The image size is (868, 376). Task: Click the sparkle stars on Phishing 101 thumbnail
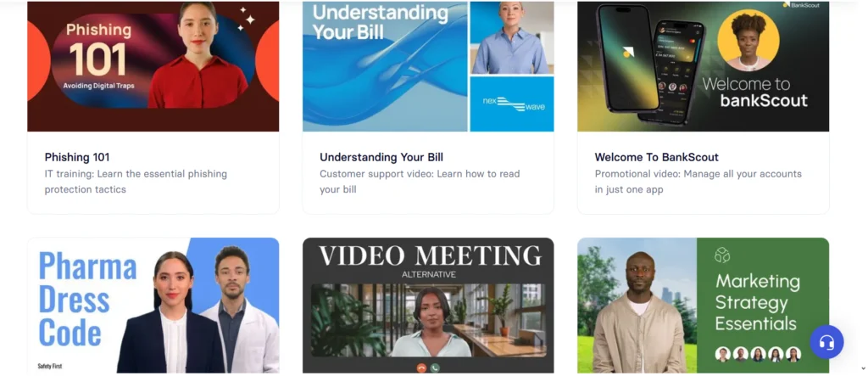[x=247, y=19]
